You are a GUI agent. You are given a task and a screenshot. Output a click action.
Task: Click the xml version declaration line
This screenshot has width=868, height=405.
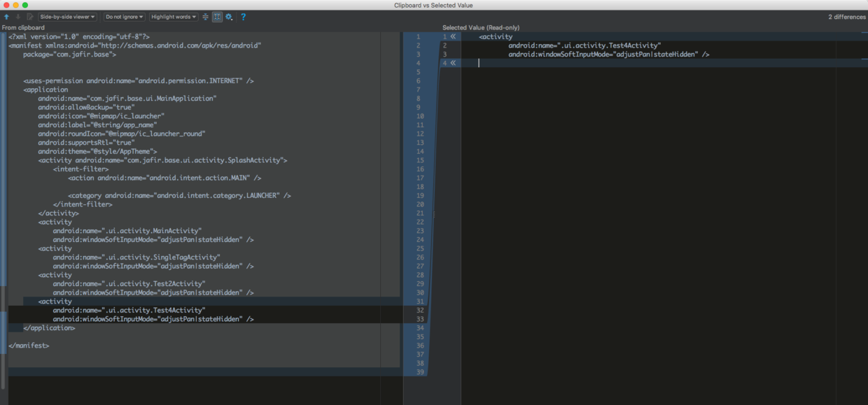coord(79,36)
